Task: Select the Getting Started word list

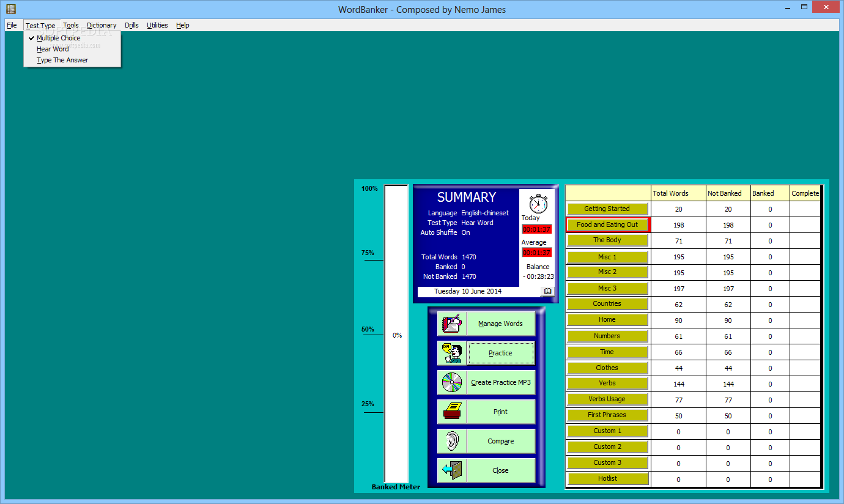Action: (607, 209)
